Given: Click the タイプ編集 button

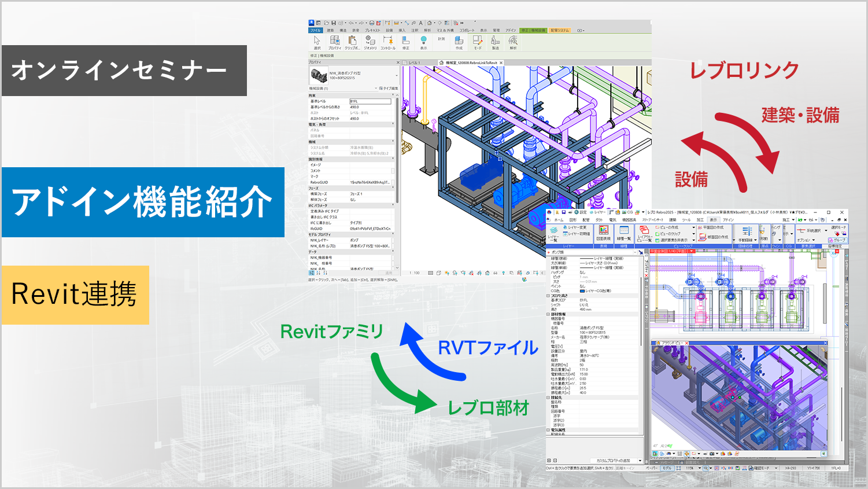Looking at the screenshot, I should pyautogui.click(x=389, y=89).
